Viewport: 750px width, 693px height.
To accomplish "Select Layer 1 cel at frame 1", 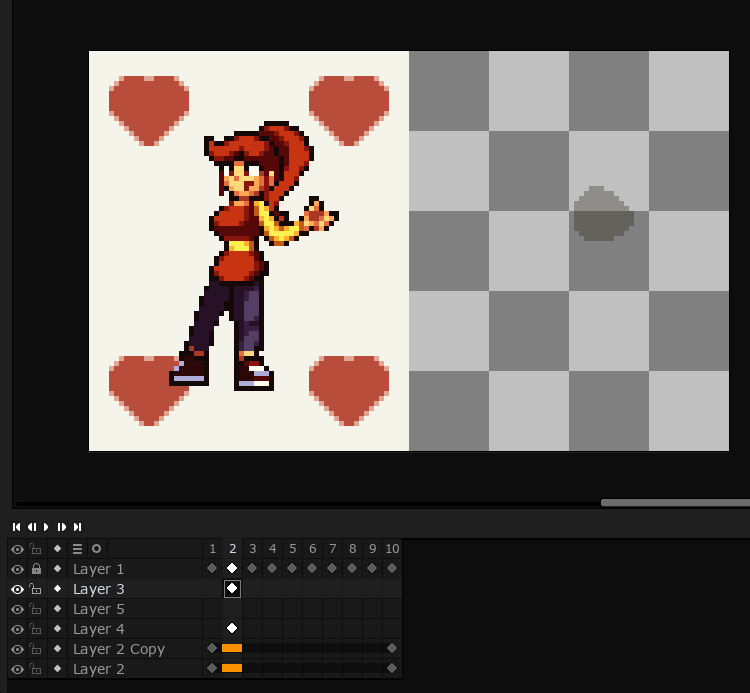I will [212, 568].
